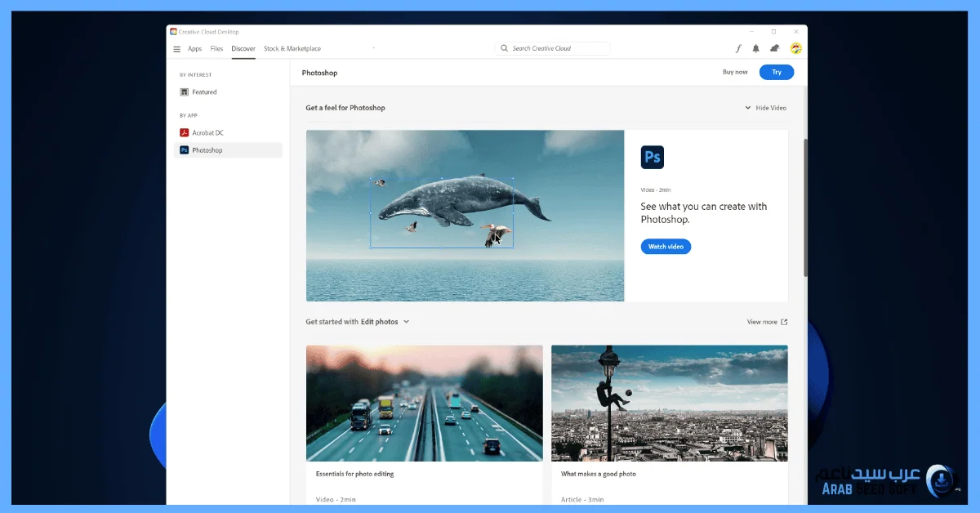980x513 pixels.
Task: Click the Try button
Action: [x=776, y=72]
